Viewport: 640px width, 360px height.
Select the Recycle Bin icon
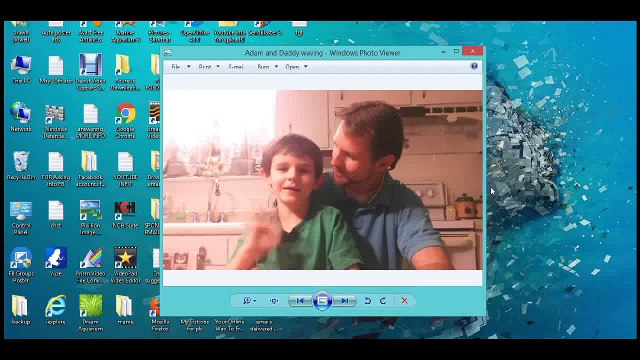click(x=21, y=165)
